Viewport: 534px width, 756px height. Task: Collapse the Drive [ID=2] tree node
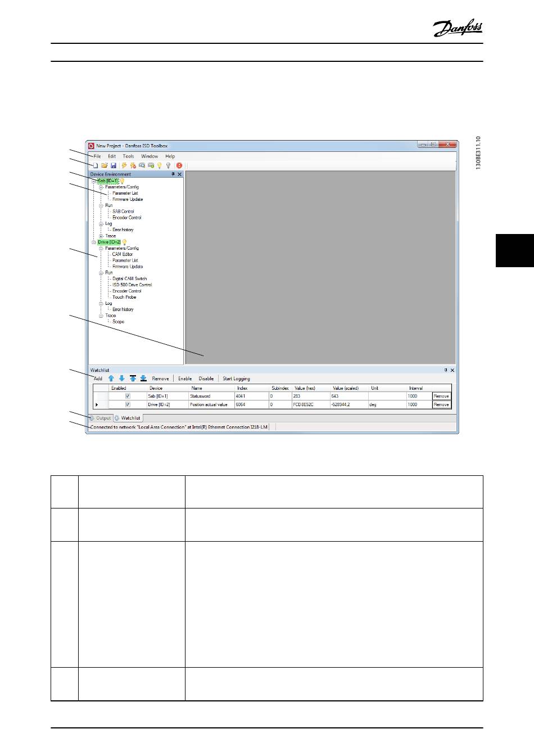click(x=94, y=242)
